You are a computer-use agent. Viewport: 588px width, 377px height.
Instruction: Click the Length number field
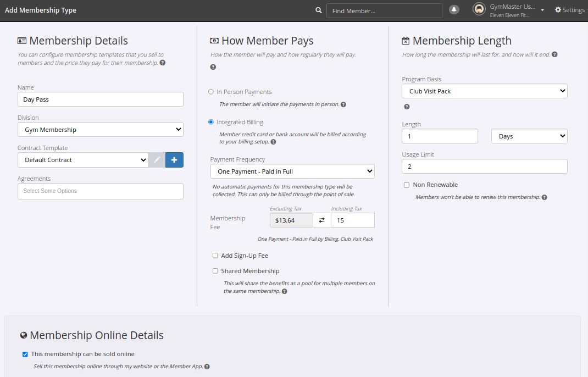(440, 136)
